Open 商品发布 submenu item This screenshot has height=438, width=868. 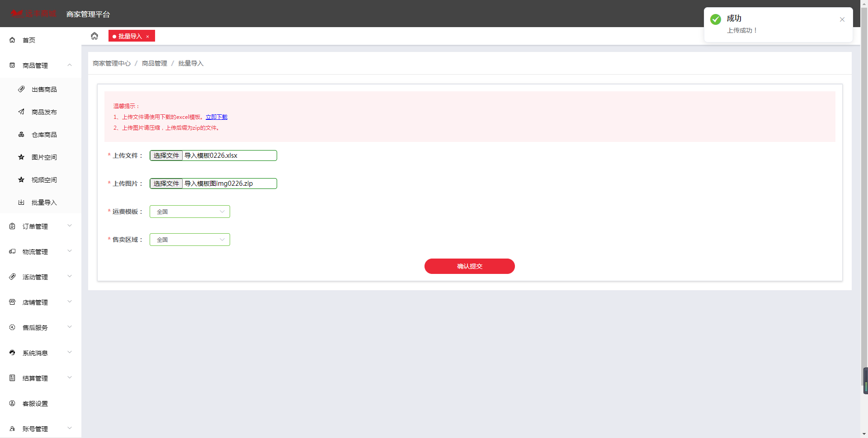click(41, 112)
